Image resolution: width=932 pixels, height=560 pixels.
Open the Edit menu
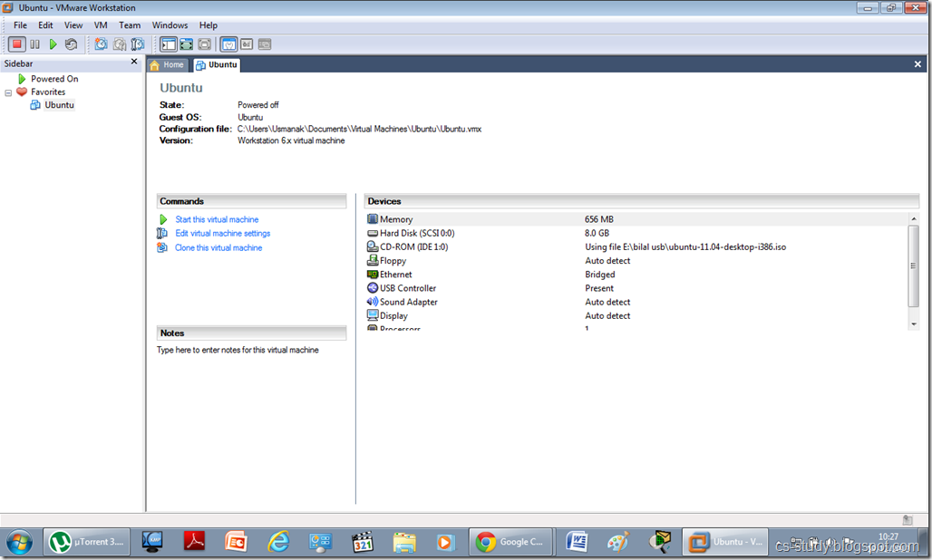tap(45, 25)
